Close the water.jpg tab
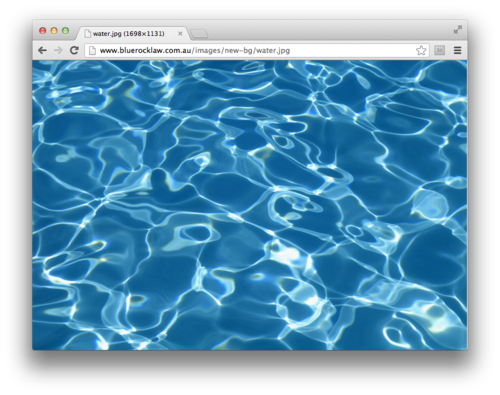 tap(180, 34)
